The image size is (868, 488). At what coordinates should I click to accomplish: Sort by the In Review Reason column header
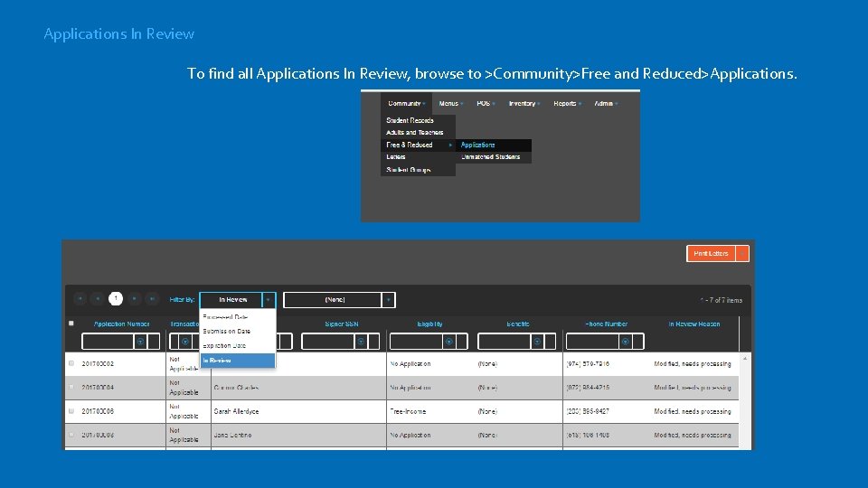click(x=694, y=324)
